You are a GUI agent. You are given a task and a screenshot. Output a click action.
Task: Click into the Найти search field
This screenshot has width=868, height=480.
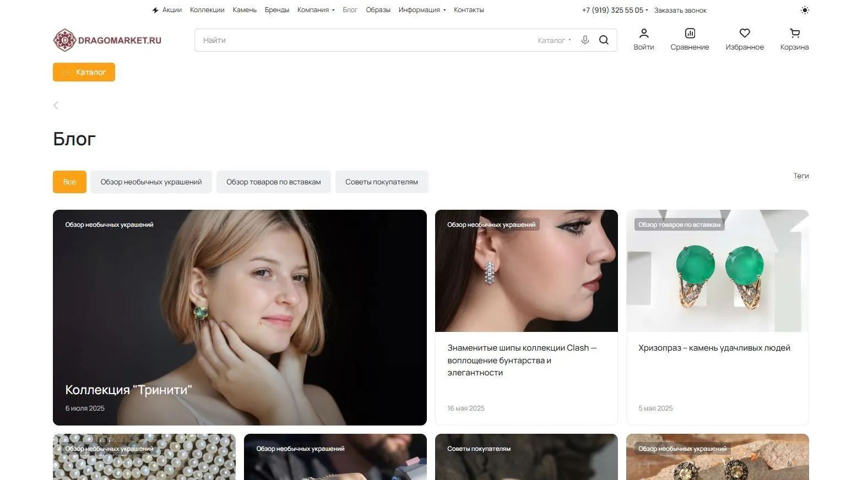(364, 40)
